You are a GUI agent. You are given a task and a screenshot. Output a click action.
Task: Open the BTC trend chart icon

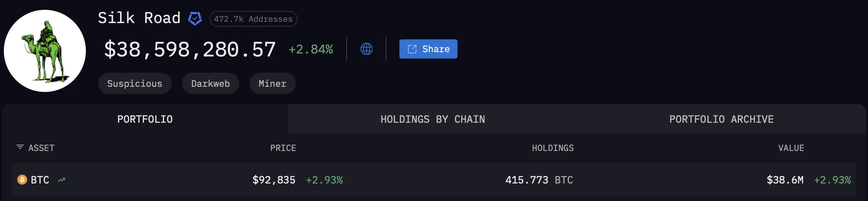pyautogui.click(x=62, y=180)
